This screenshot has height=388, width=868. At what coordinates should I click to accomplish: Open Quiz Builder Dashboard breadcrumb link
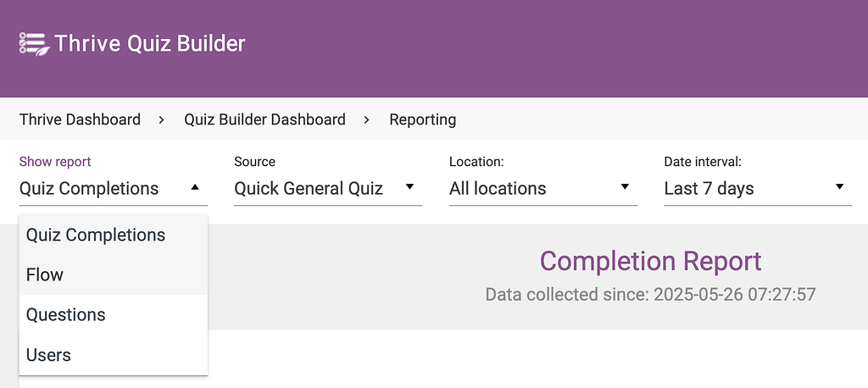click(x=264, y=119)
